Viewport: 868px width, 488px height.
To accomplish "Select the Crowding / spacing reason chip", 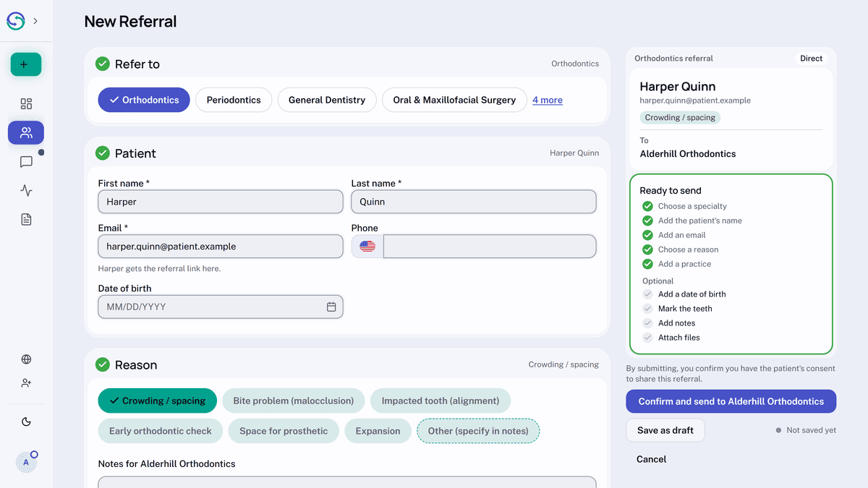I will point(158,401).
